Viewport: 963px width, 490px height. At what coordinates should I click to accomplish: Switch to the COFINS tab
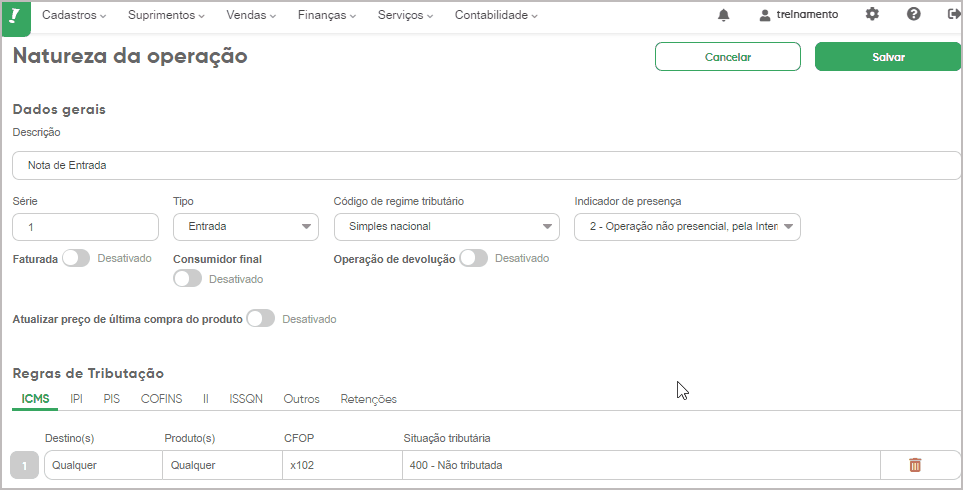pyautogui.click(x=162, y=399)
